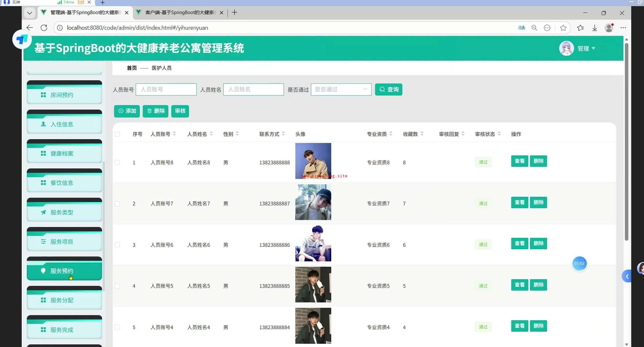Expand the 管理 user menu arrow
This screenshot has width=644, height=347.
click(593, 48)
